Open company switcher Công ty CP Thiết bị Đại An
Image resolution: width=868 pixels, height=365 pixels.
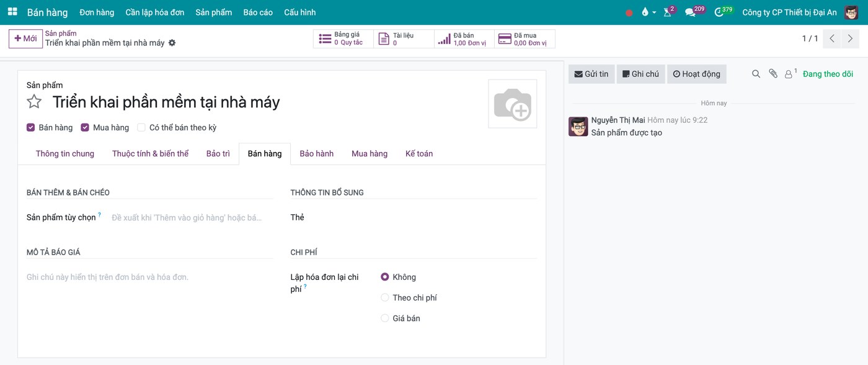point(789,12)
